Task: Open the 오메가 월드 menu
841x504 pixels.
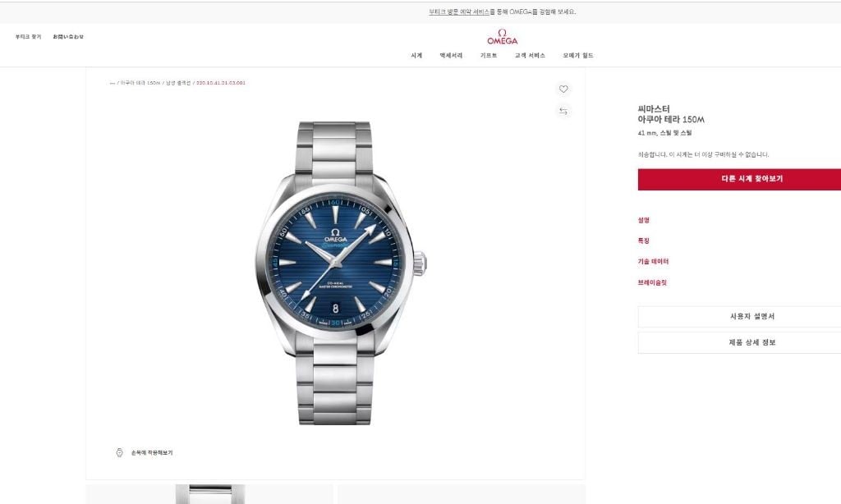Action: tap(578, 55)
